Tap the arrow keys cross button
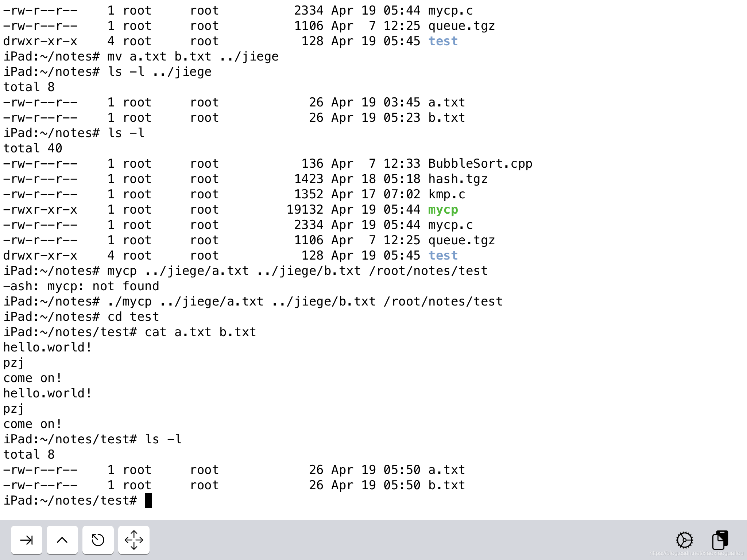This screenshot has width=747, height=560. (x=134, y=540)
